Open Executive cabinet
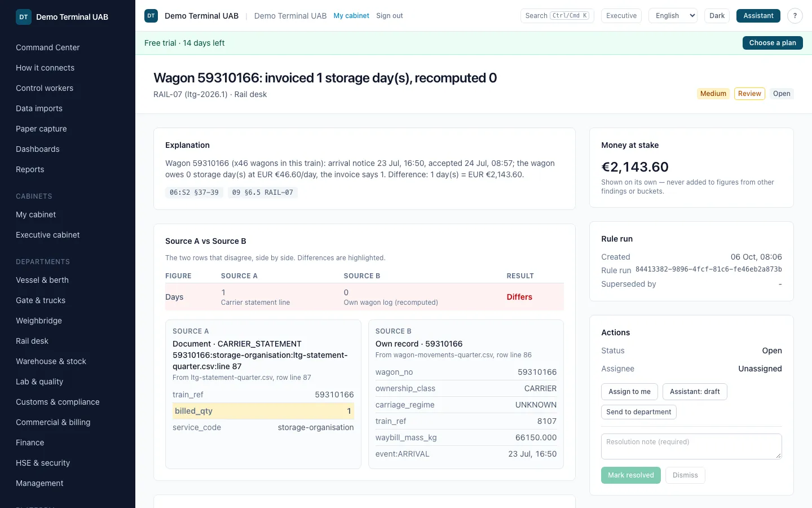 coord(48,235)
